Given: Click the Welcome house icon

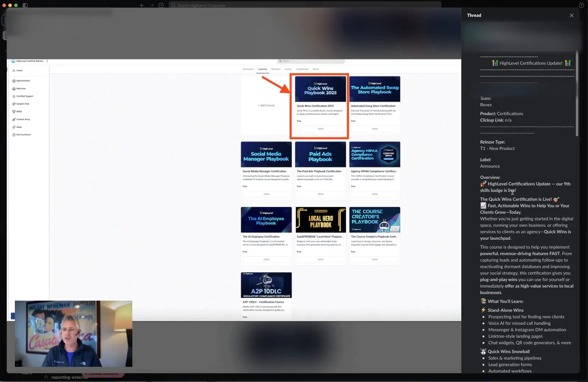Looking at the screenshot, I should [14, 88].
